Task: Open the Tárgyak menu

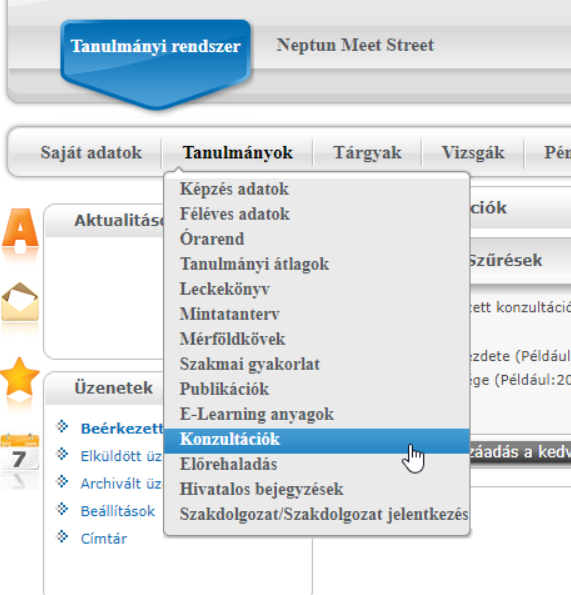Action: (367, 153)
